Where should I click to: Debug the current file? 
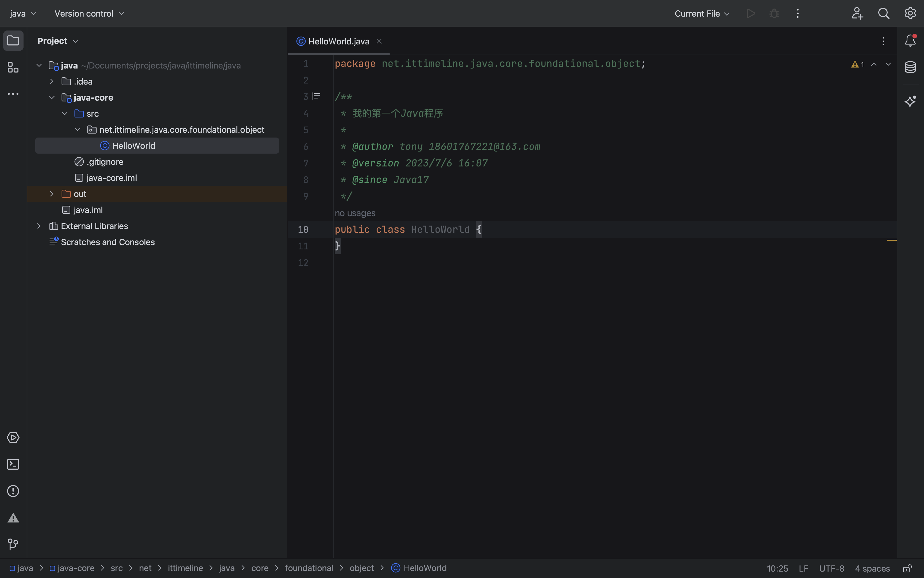pyautogui.click(x=774, y=13)
